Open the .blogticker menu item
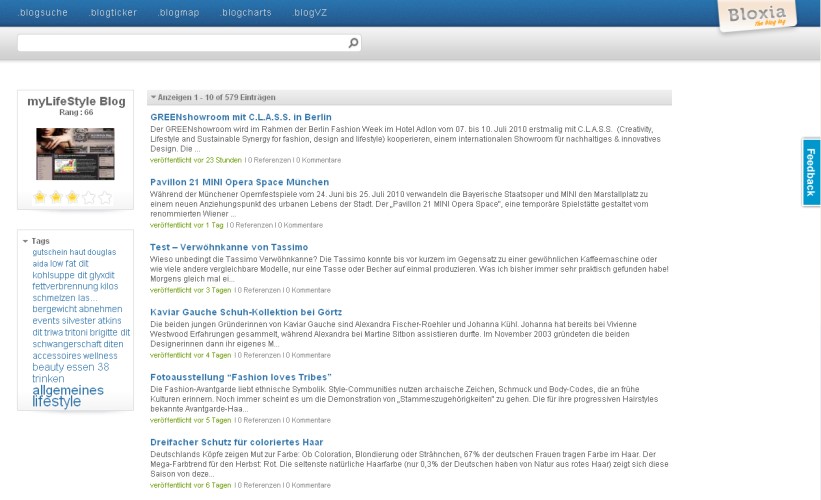The width and height of the screenshot is (821, 500). [113, 13]
